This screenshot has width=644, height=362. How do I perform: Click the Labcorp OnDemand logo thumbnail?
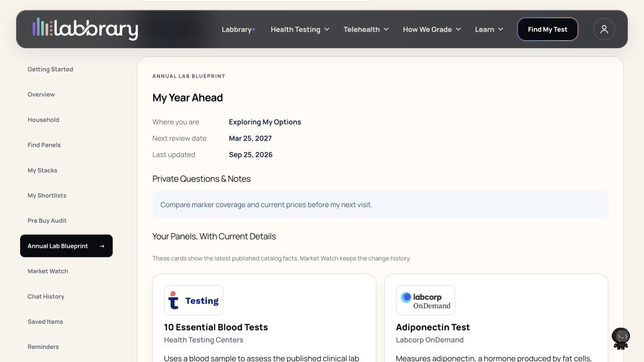point(426,300)
